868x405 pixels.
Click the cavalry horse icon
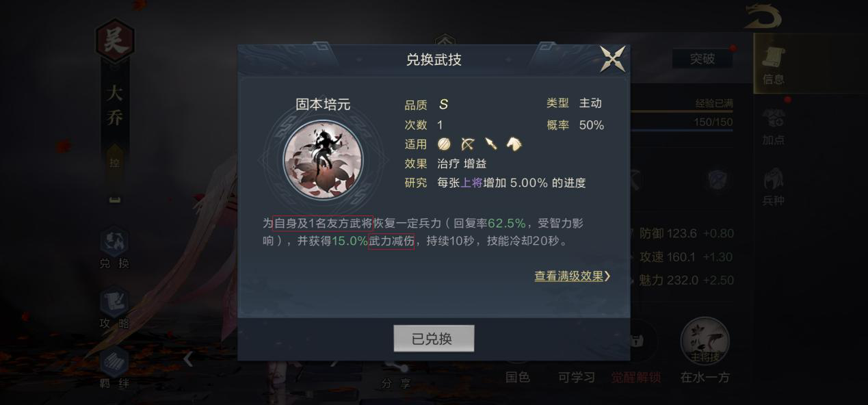(514, 144)
